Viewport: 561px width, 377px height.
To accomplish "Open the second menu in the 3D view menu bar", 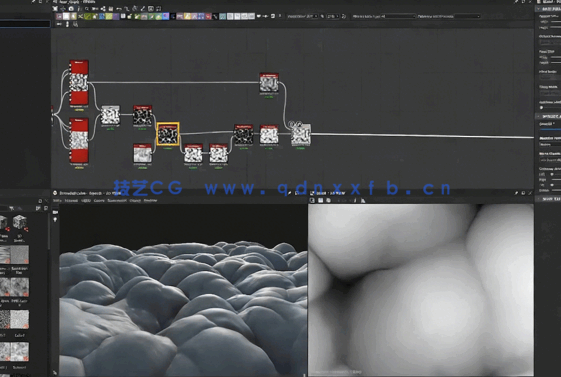I will click(x=71, y=201).
